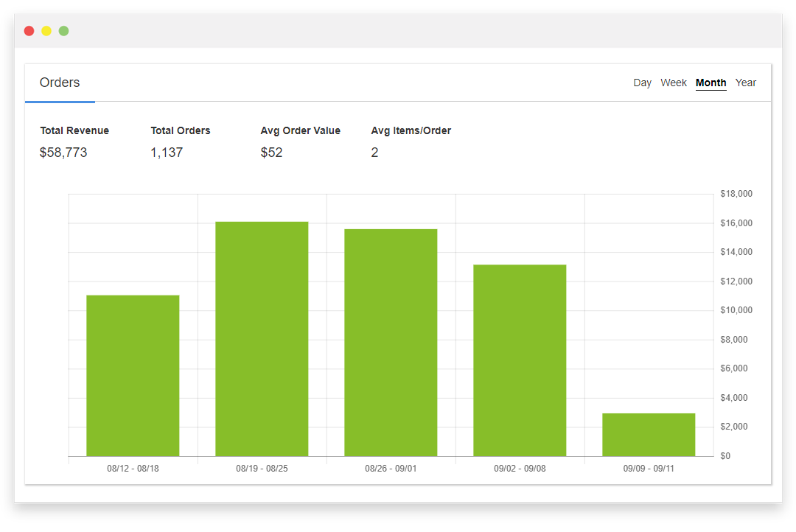Switch to the Year view tab
The width and height of the screenshot is (796, 532).
point(746,83)
